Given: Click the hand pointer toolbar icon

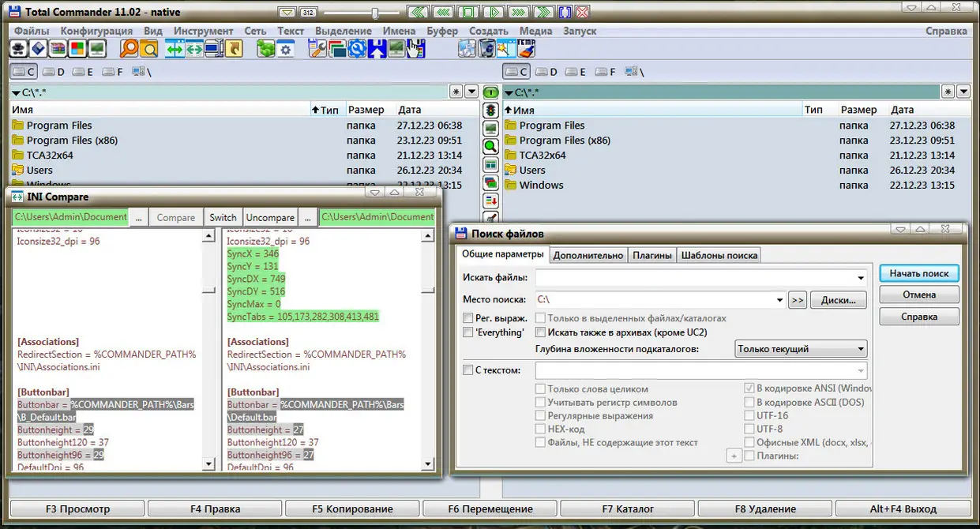Looking at the screenshot, I should coord(415,48).
